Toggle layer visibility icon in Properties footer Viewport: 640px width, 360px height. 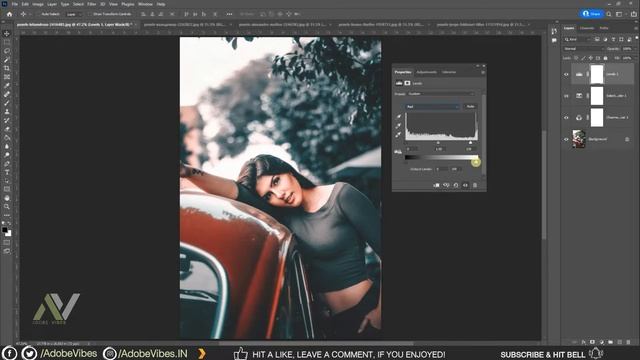(x=465, y=185)
